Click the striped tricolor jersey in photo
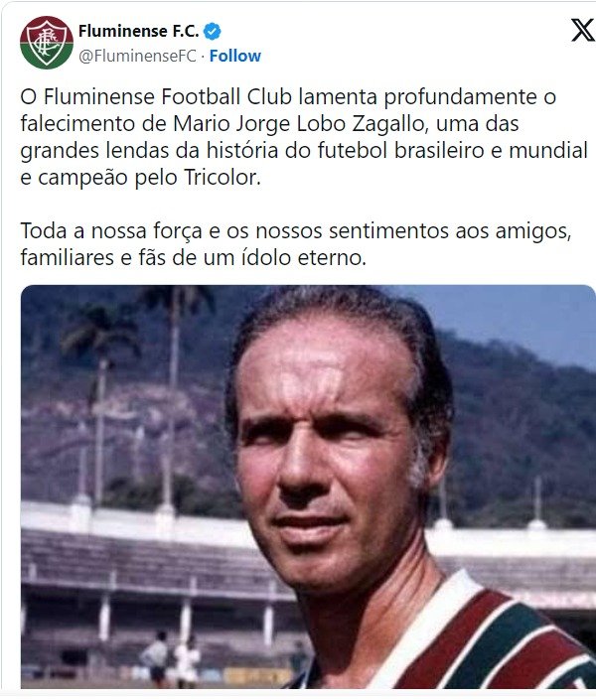596x700 pixels. coord(483,642)
